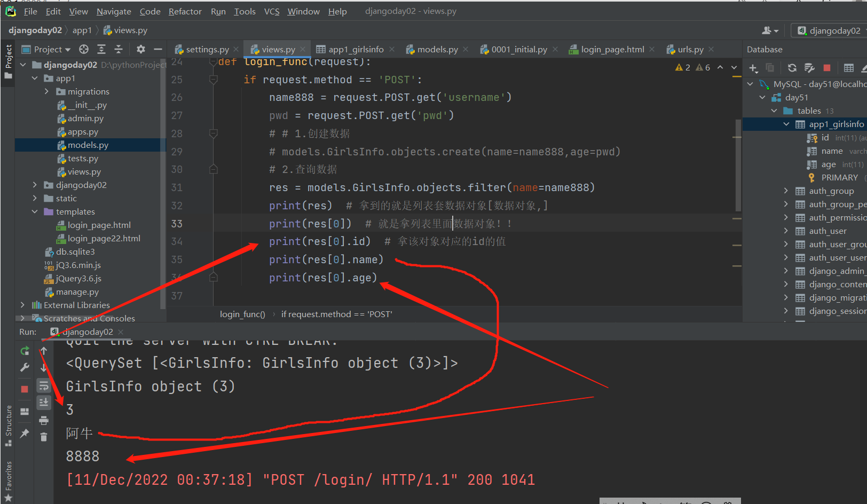The width and height of the screenshot is (867, 504).
Task: Toggle pin tab in Run panel
Action: (x=25, y=434)
